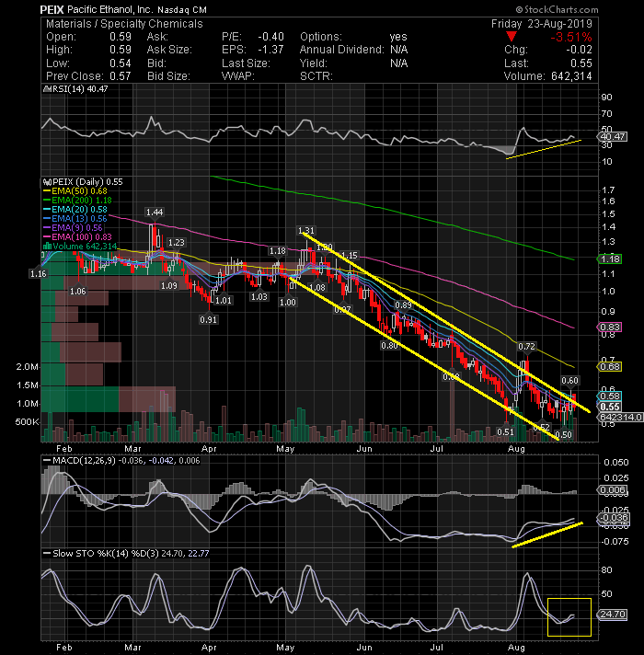
Task: Click the green EMA(200) legend line swatch
Action: click(47, 201)
